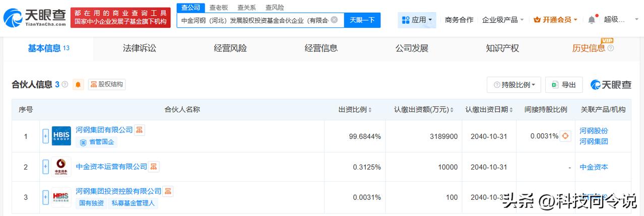
Task: Open the 中金资本 related product link
Action: click(594, 167)
